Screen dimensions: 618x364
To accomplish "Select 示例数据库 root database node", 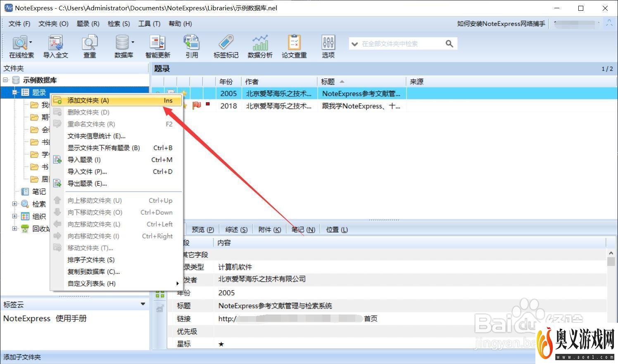I will click(40, 80).
